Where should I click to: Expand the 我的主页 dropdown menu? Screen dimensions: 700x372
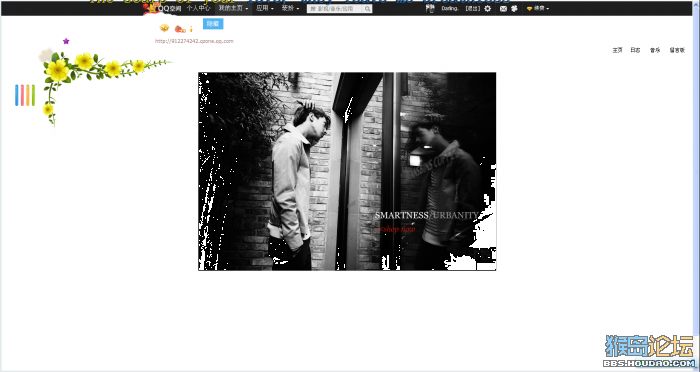click(x=233, y=8)
